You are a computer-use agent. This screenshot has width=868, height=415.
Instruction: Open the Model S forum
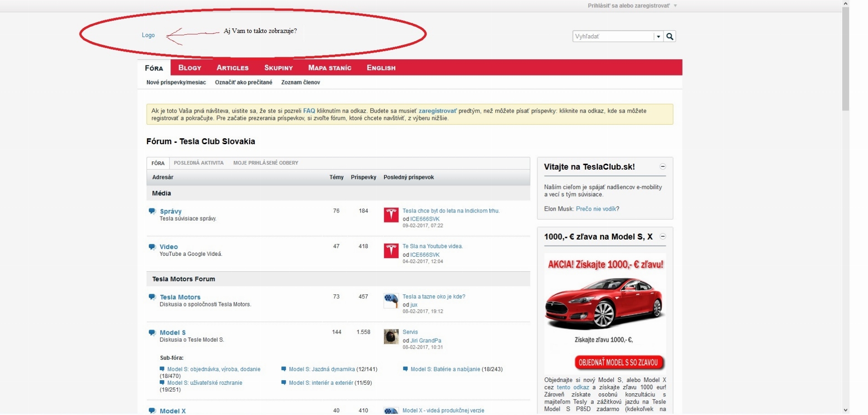[x=173, y=333]
